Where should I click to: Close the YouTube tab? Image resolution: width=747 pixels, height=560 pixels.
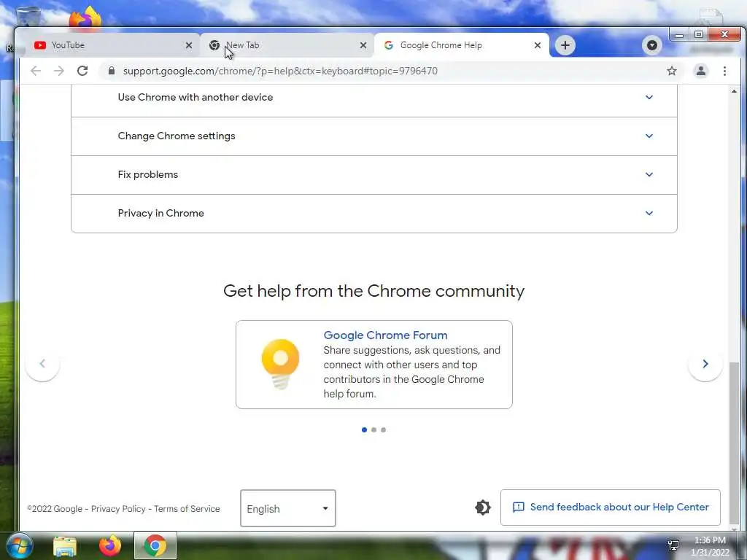pos(189,45)
